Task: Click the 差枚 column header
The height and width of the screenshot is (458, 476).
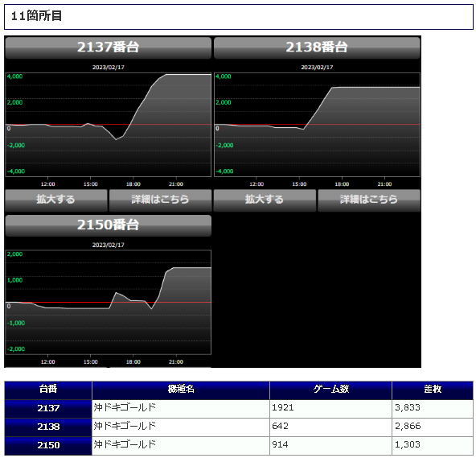Action: tap(433, 390)
